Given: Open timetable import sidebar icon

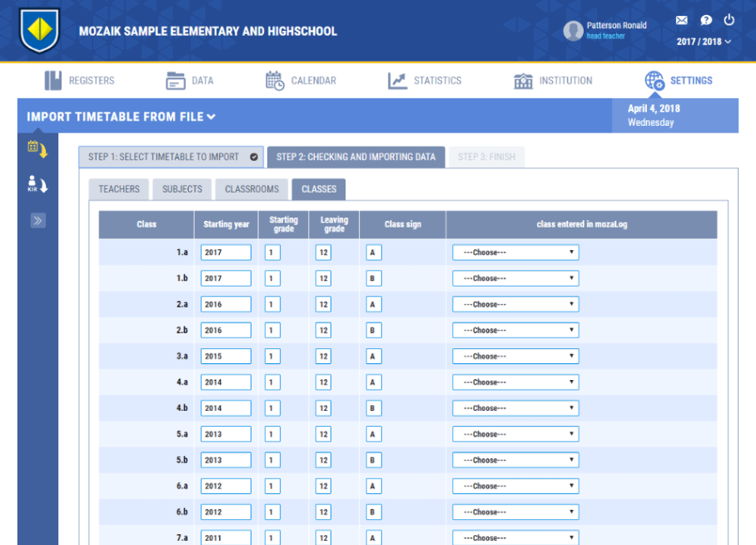Looking at the screenshot, I should click(x=37, y=149).
